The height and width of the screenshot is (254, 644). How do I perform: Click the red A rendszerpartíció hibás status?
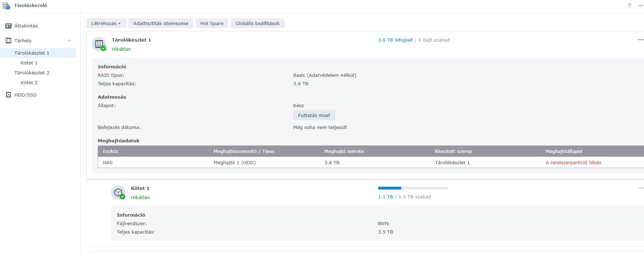coord(573,163)
